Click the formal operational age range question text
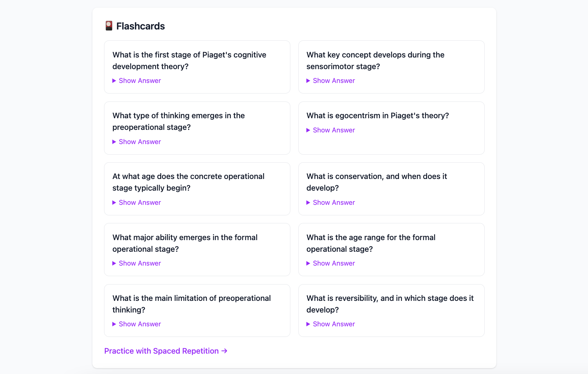The image size is (588, 374). click(370, 243)
